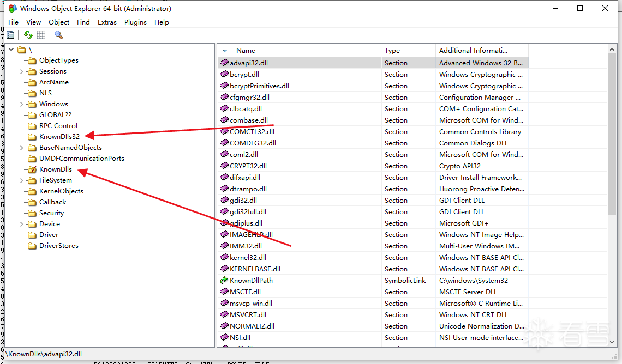Viewport: 622px width, 364px height.
Task: Click the GLOBAL?? folder icon
Action: click(32, 116)
